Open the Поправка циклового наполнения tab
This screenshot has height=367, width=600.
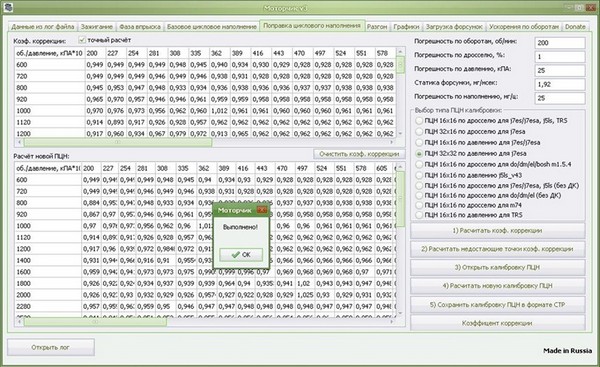(x=312, y=26)
